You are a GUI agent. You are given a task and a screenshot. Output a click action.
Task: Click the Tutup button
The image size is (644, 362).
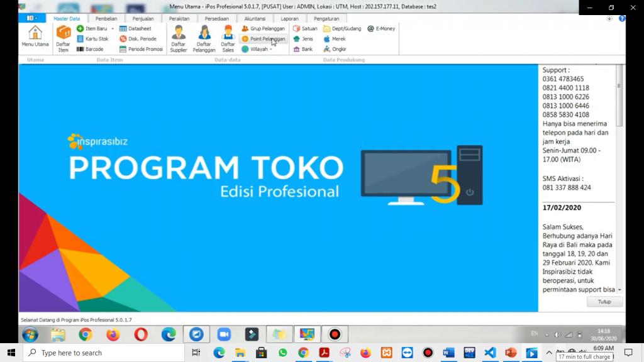(x=604, y=302)
